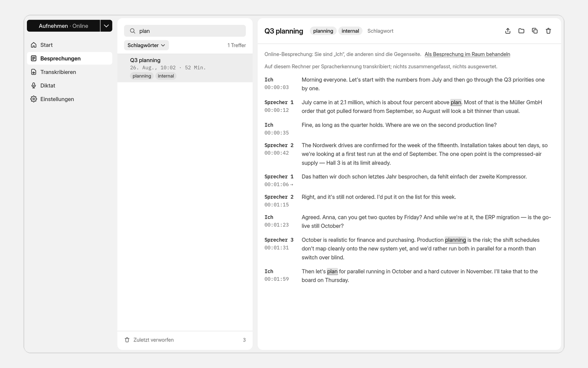Click timestamp 00:01:06 with arrow

click(x=279, y=184)
